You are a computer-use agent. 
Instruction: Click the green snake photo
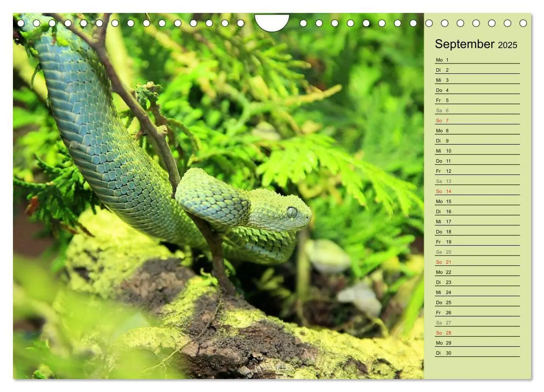point(218,196)
